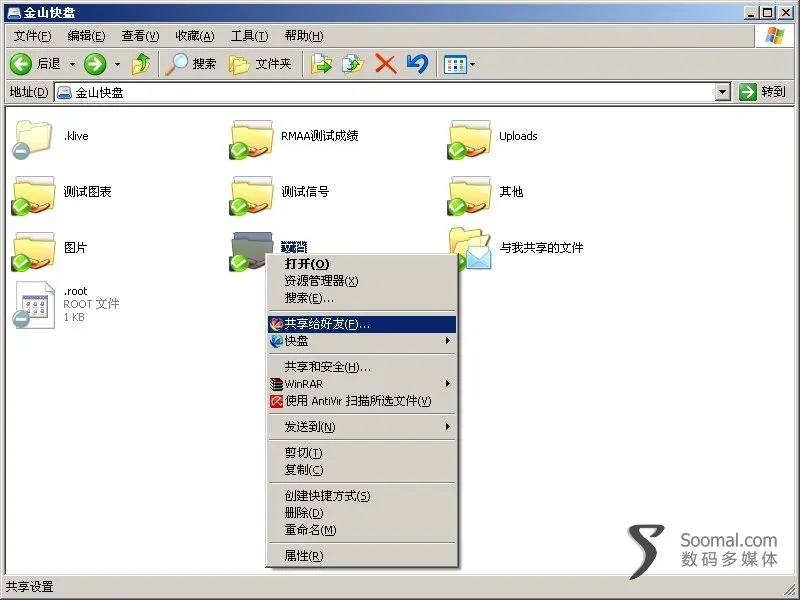Viewport: 800px width, 600px height.
Task: Select the .root file icon
Action: tap(33, 305)
